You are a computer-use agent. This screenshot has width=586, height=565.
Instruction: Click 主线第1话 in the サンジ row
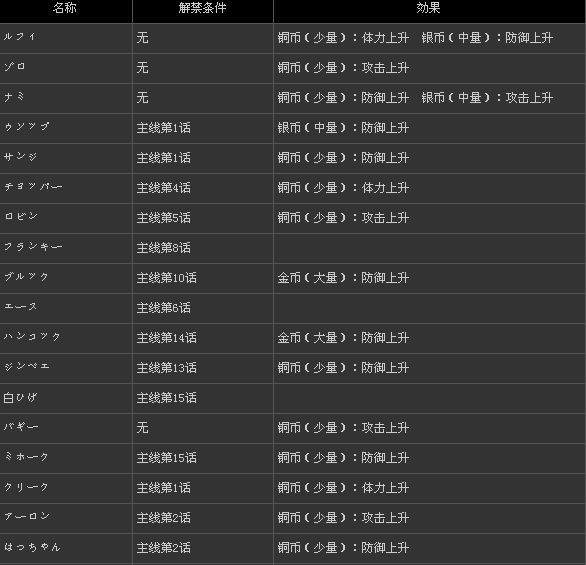coord(164,158)
